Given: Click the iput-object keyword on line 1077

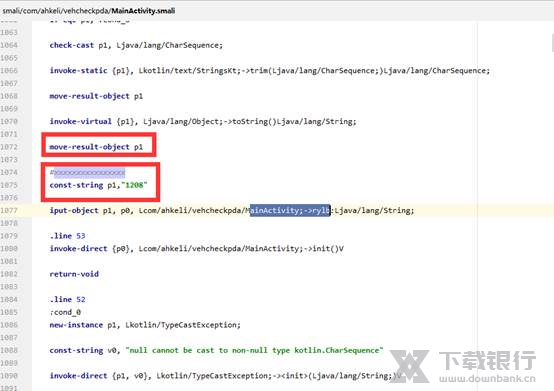Looking at the screenshot, I should tap(74, 211).
